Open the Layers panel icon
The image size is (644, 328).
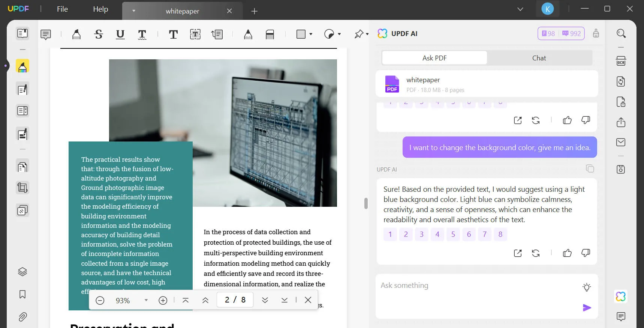click(22, 272)
